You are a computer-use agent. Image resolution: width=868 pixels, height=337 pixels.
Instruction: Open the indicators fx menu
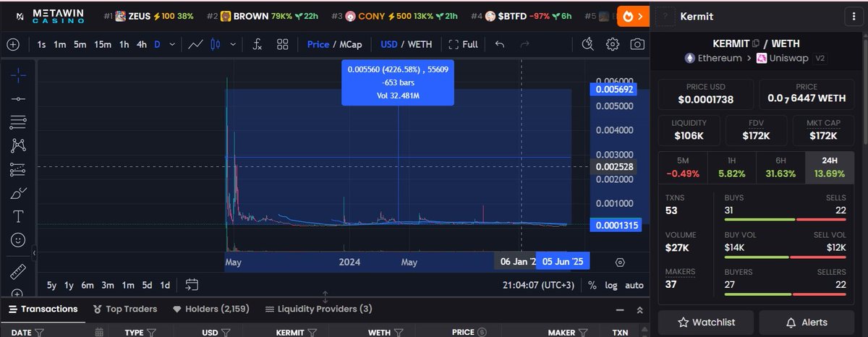258,44
